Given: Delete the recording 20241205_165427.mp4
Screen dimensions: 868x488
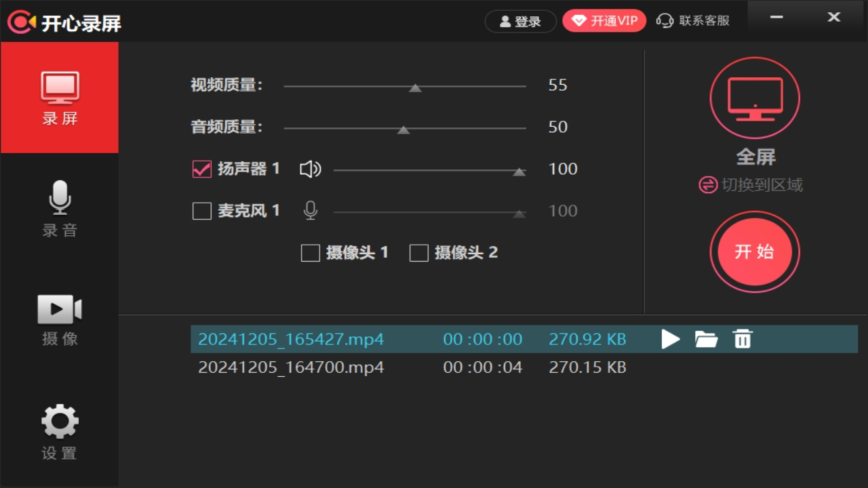Looking at the screenshot, I should click(742, 339).
